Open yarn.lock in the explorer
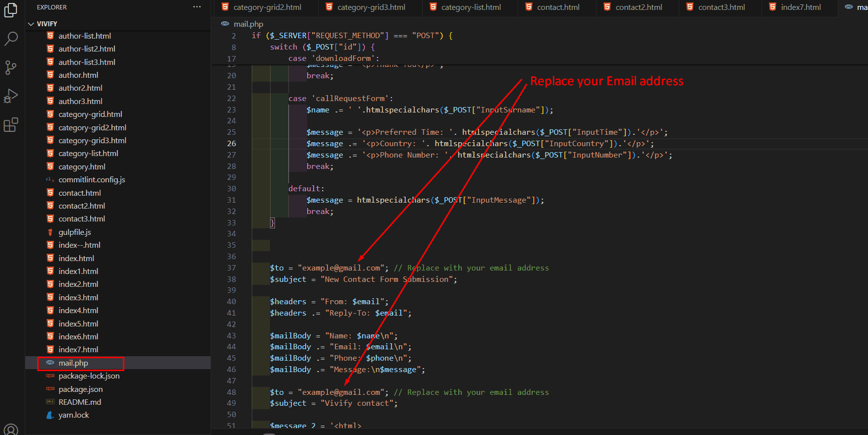 (74, 415)
